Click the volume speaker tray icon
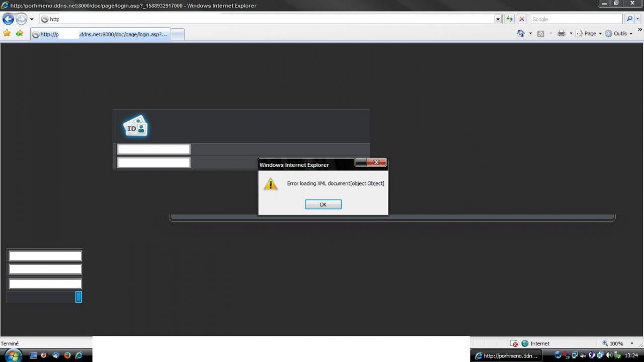 609,355
